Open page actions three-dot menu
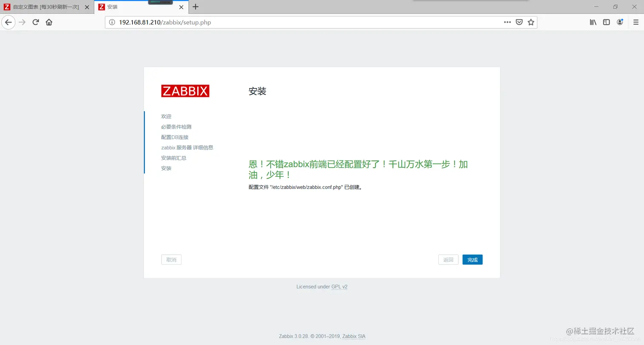Screen dimensions: 644x345 507,22
